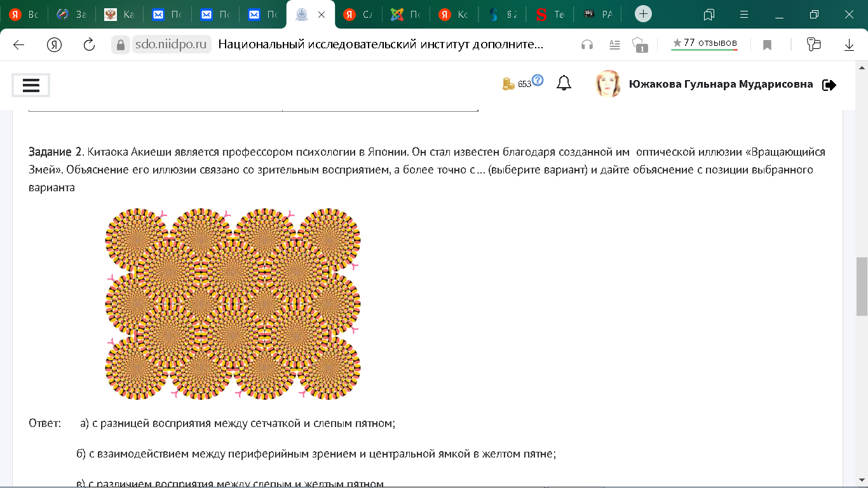Open reader mode icon
The height and width of the screenshot is (488, 868).
(x=614, y=44)
